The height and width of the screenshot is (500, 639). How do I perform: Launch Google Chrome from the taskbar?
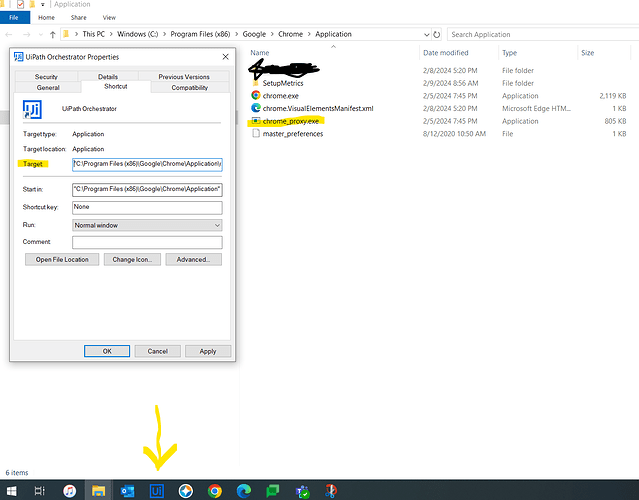coord(215,491)
